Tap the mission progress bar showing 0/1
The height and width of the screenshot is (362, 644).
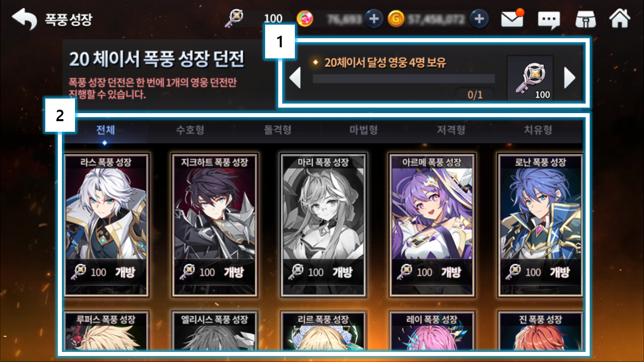pos(404,79)
